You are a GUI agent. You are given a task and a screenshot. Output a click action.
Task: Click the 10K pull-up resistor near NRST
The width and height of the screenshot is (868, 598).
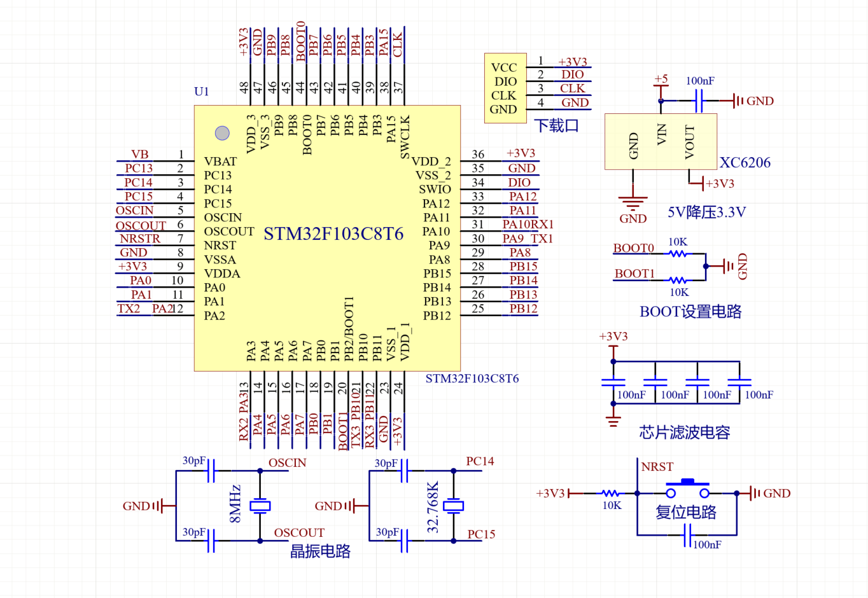pyautogui.click(x=610, y=493)
